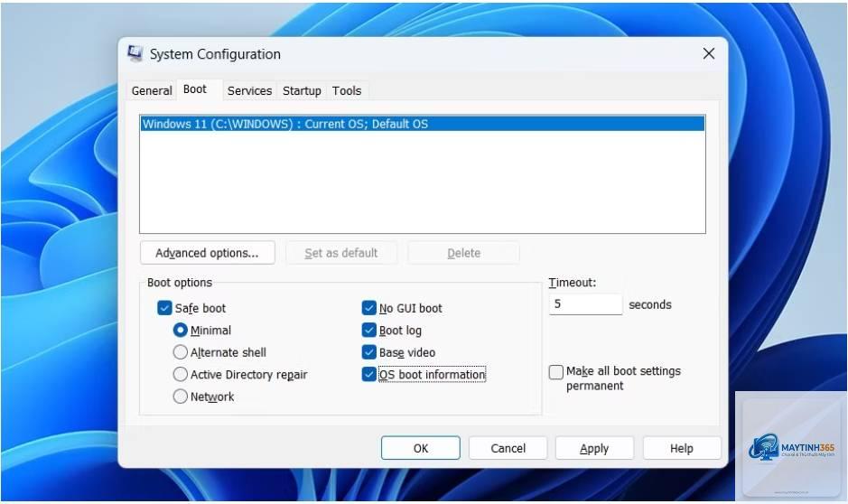This screenshot has height=504, width=848.
Task: Choose the Alternate shell option
Action: (180, 352)
